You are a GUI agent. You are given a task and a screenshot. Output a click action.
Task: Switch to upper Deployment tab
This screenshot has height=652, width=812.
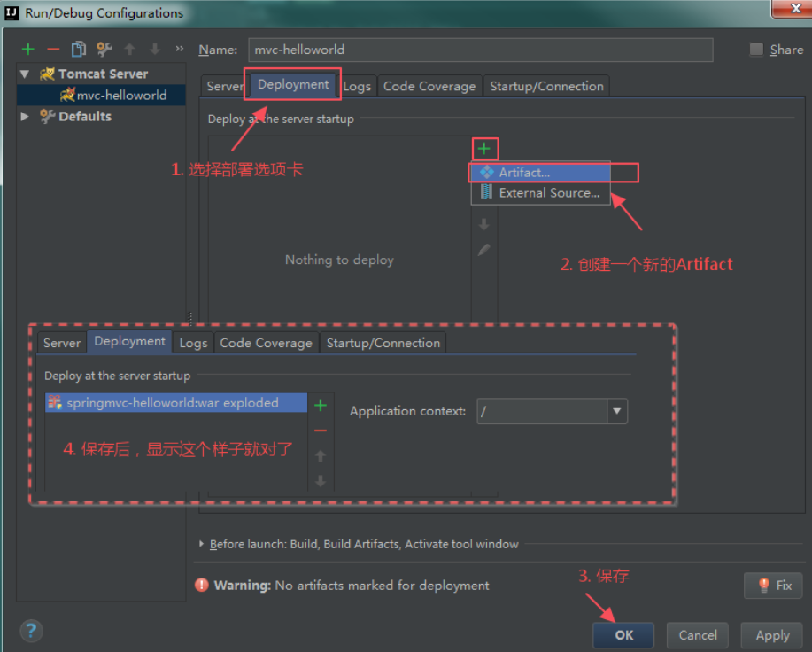tap(293, 84)
